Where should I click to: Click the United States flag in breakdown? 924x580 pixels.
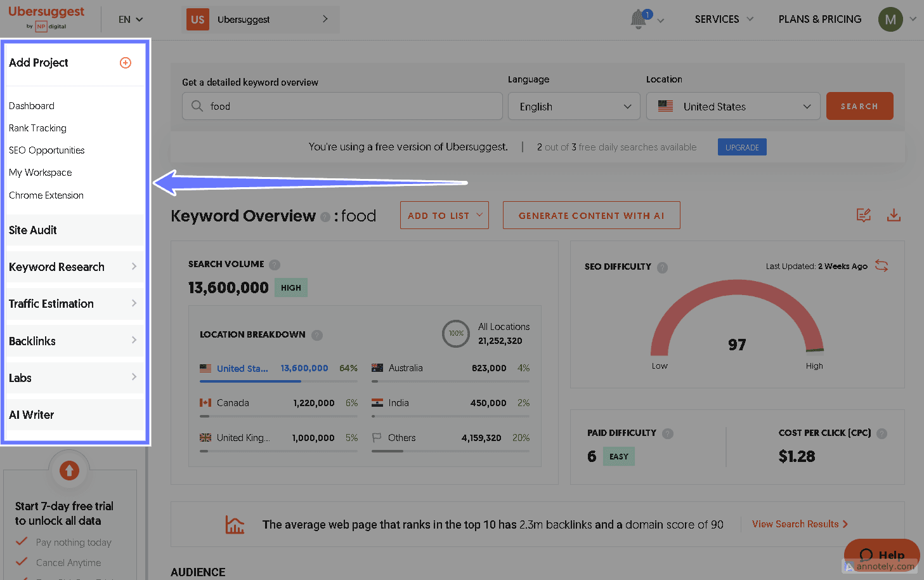coord(205,368)
